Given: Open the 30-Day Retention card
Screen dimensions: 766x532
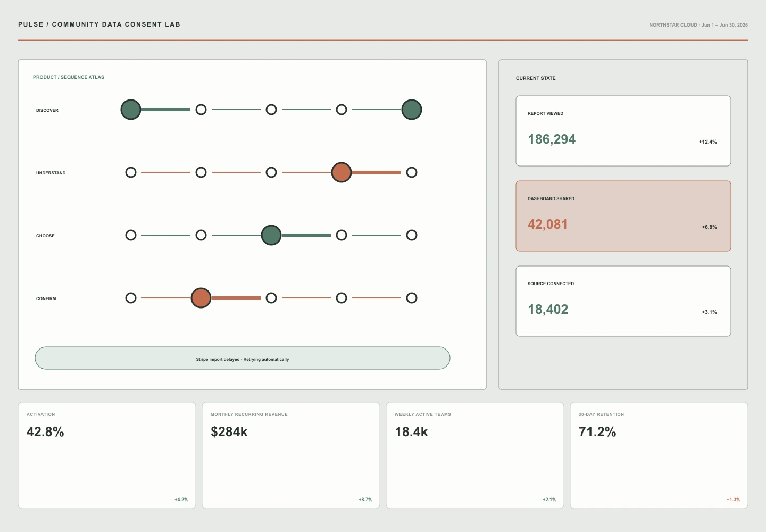Looking at the screenshot, I should (659, 455).
